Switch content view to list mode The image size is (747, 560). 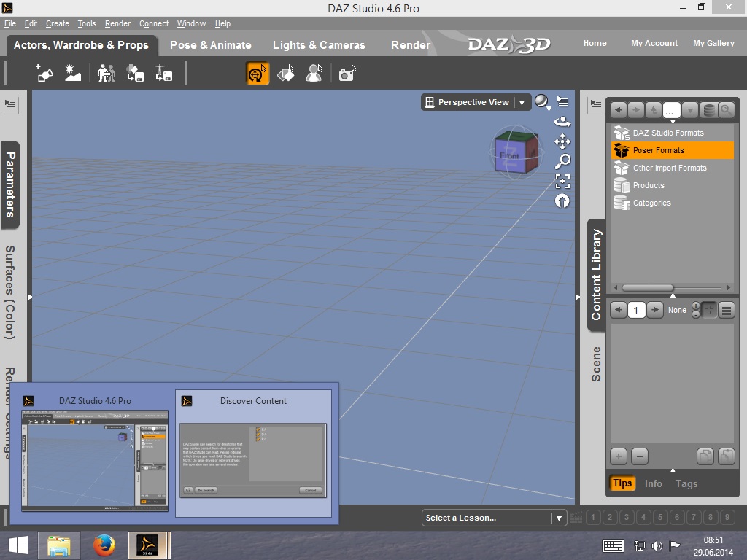(x=727, y=310)
